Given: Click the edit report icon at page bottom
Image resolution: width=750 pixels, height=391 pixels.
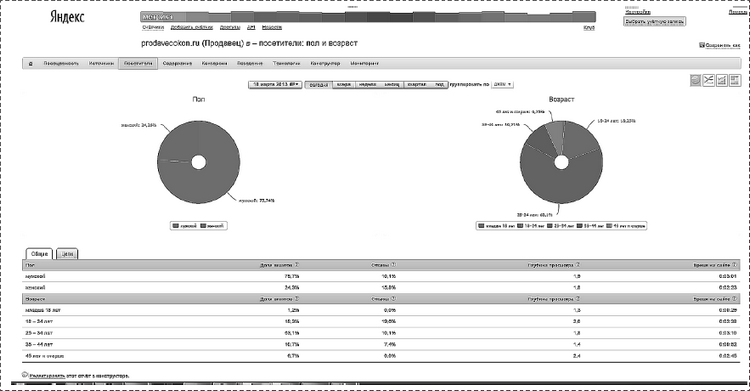Looking at the screenshot, I should pyautogui.click(x=25, y=375).
